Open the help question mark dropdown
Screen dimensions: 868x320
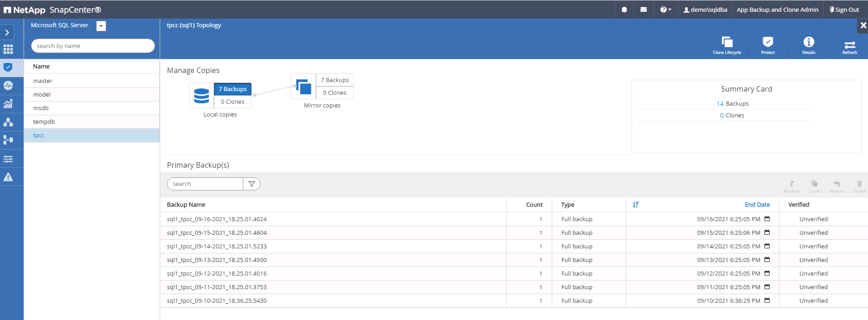pos(666,10)
